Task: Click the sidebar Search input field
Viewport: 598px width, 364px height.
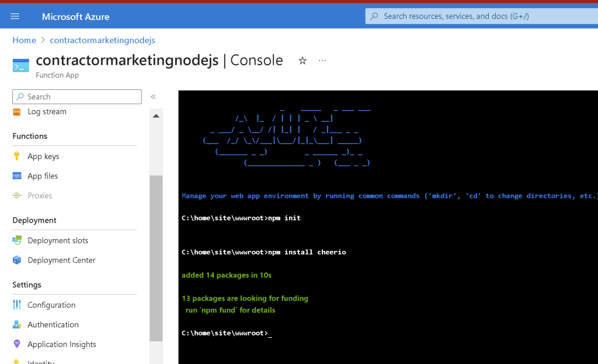Action: 77,97
